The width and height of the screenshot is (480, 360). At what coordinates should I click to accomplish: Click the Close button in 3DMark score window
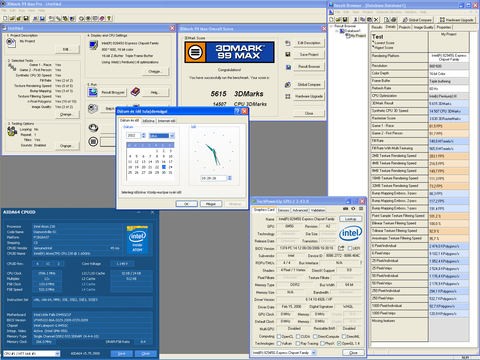[309, 113]
